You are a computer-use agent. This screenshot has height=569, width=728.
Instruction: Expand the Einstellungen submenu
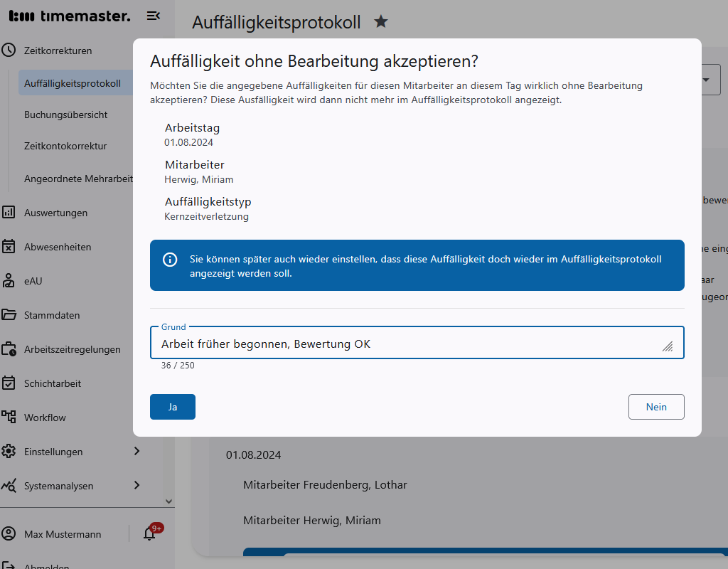(x=136, y=452)
